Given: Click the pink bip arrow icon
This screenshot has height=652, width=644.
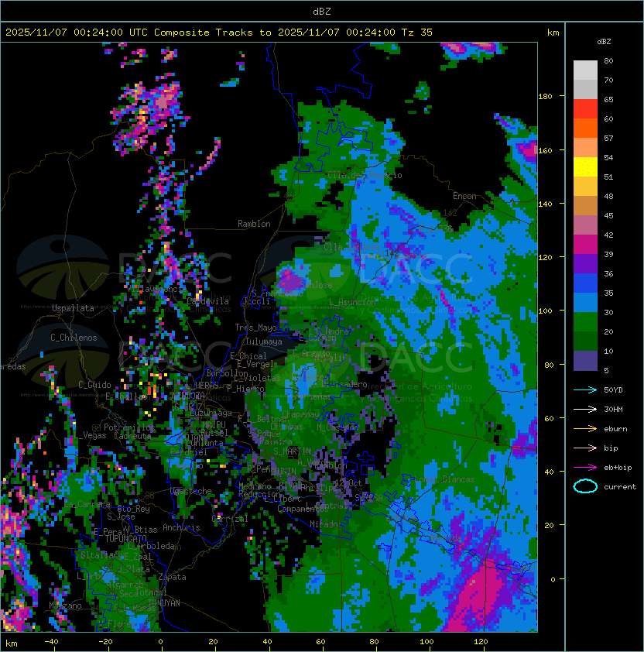Looking at the screenshot, I should click(585, 448).
